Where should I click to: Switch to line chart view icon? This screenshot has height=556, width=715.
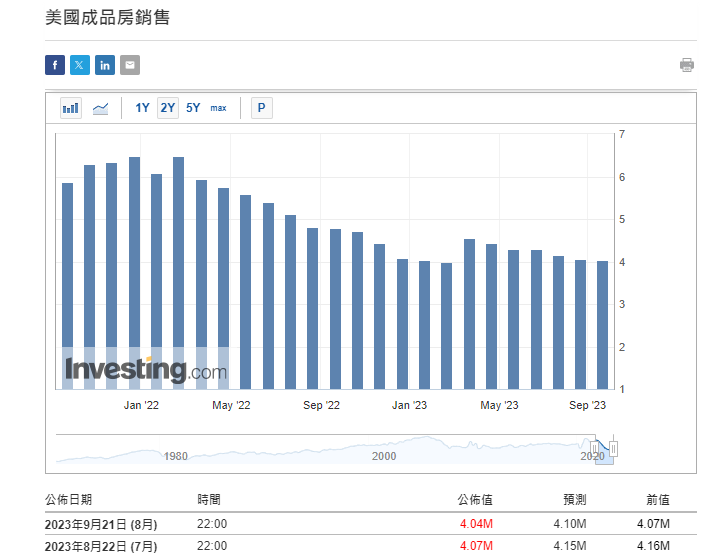point(100,108)
